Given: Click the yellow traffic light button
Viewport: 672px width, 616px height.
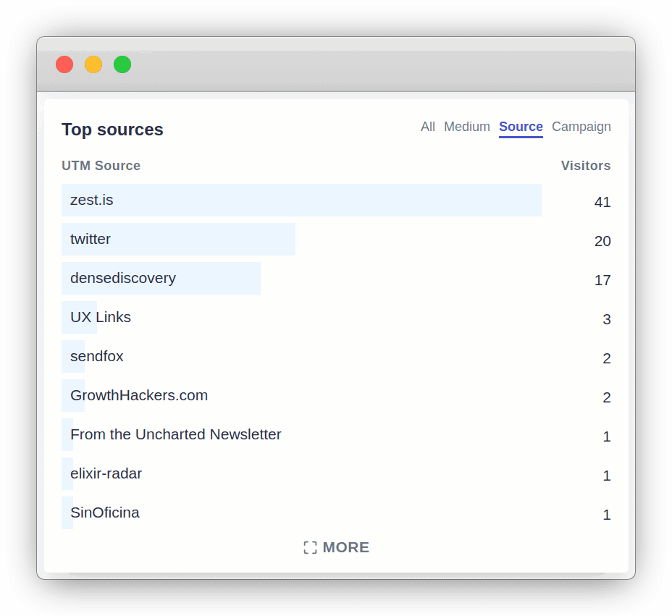Looking at the screenshot, I should 93,64.
